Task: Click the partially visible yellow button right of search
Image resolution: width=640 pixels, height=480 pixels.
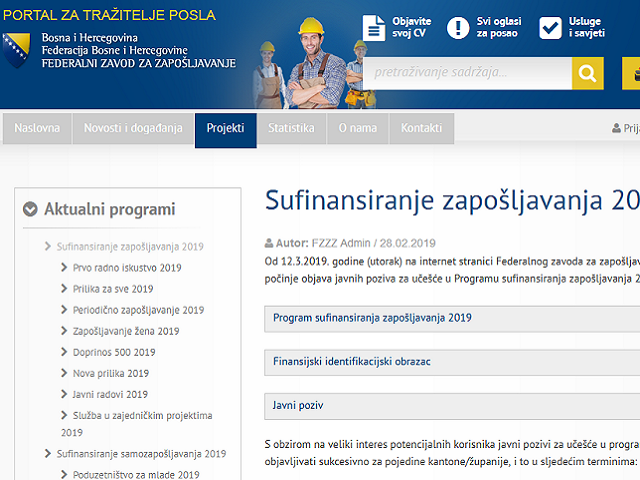Action: coord(631,73)
